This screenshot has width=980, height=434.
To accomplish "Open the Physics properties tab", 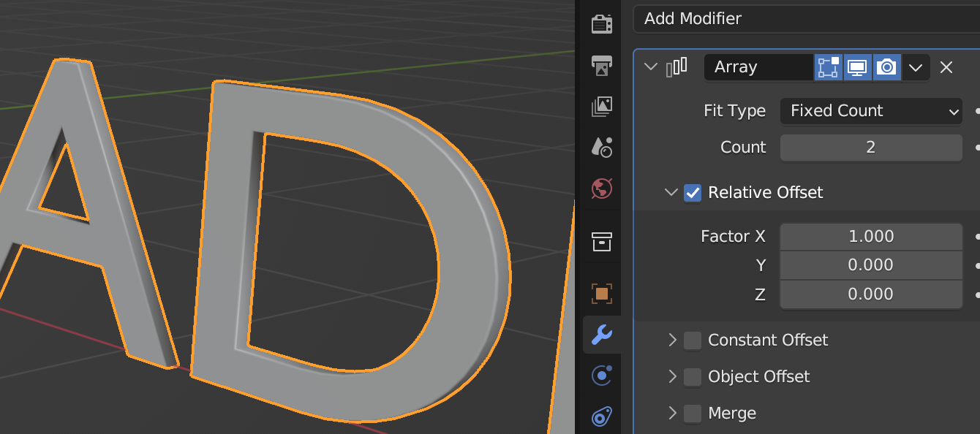I will click(601, 376).
